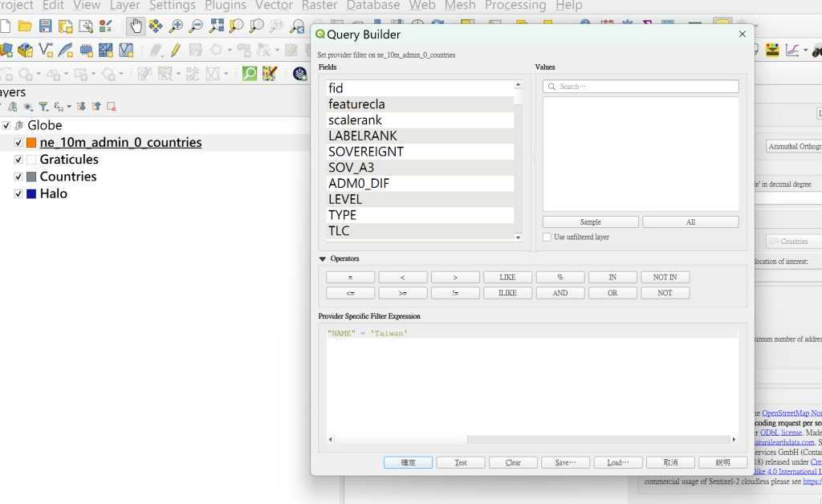Image resolution: width=822 pixels, height=504 pixels.
Task: Enable Use unfiltered layer checkbox
Action: click(x=547, y=238)
